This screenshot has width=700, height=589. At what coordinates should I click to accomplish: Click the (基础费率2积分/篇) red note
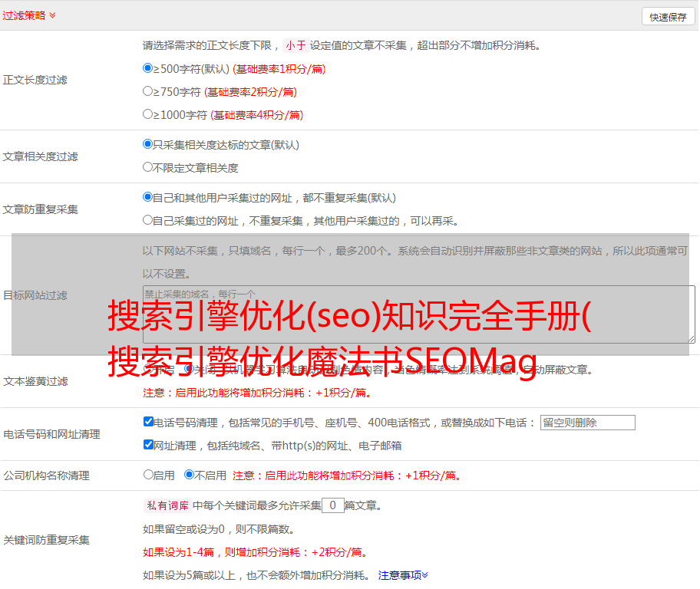pyautogui.click(x=250, y=92)
